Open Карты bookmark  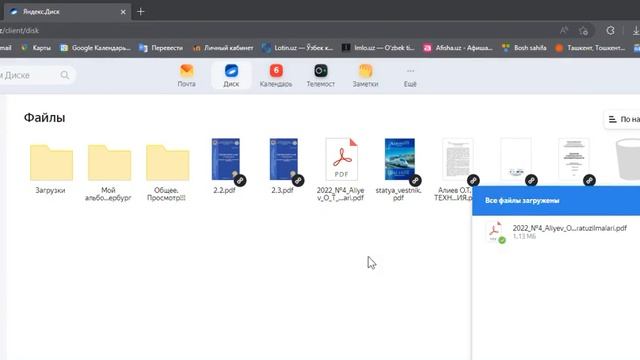(x=36, y=48)
